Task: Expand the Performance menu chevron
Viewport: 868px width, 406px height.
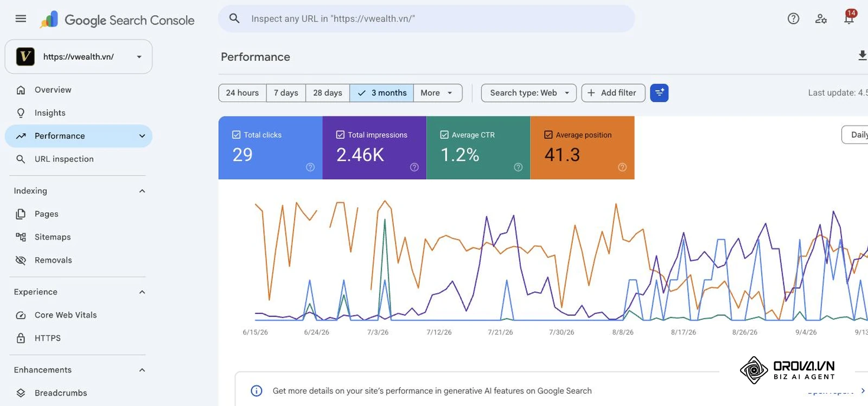Action: (142, 136)
